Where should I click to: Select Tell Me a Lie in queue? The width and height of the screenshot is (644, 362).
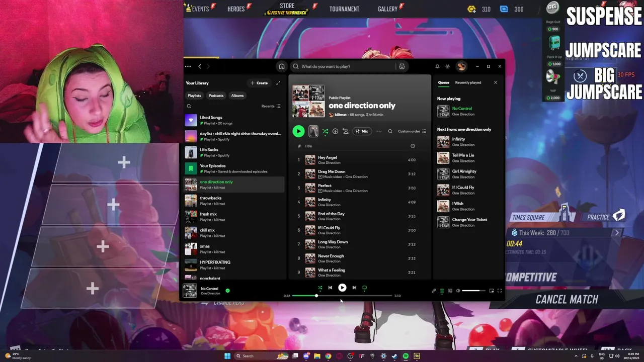(x=468, y=158)
